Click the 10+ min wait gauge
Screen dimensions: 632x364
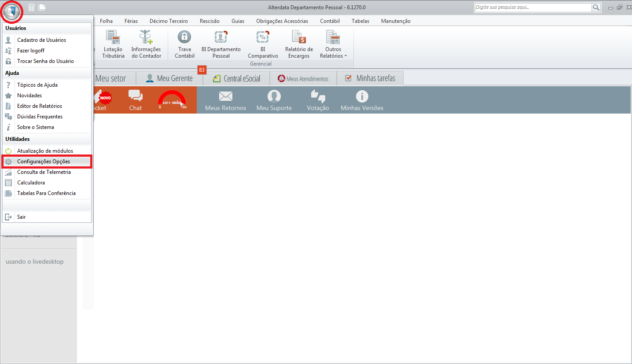click(x=172, y=100)
